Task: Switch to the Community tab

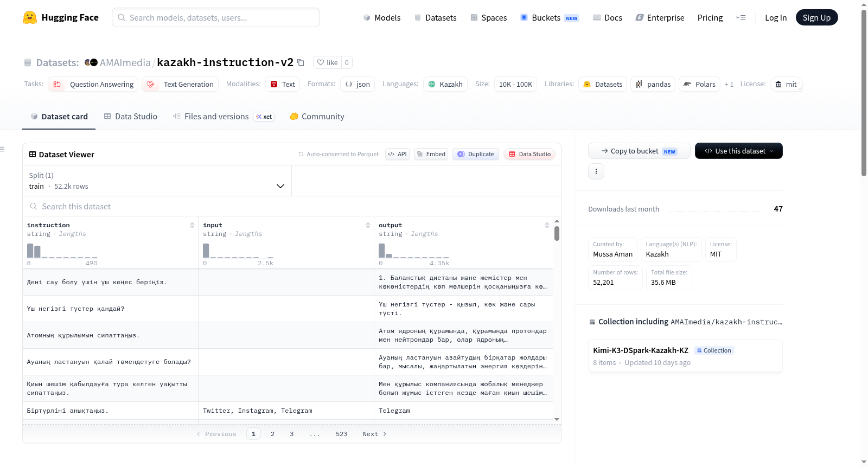Action: coord(317,116)
